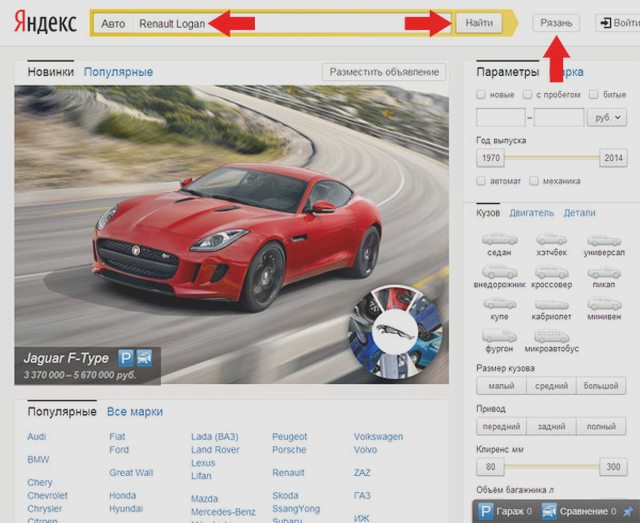Grab the 1970 year slider handle
The image size is (640, 523).
[490, 158]
